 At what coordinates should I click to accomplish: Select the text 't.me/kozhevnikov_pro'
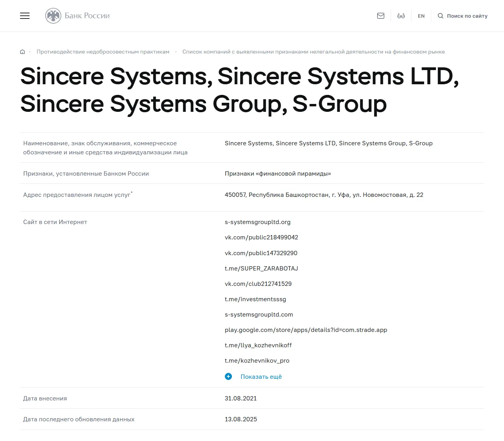point(257,360)
